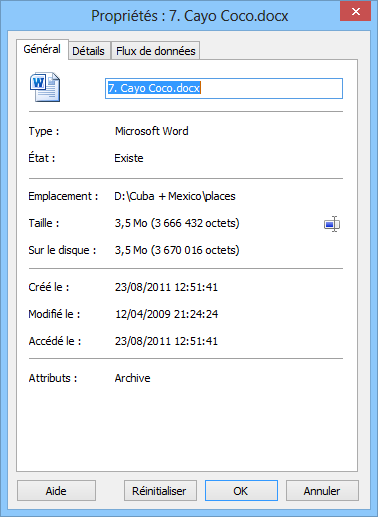Click the size value 3 666 432 octets

pos(177,223)
